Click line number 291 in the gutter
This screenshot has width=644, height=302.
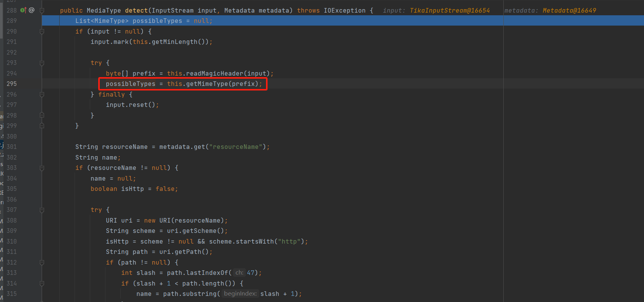11,42
